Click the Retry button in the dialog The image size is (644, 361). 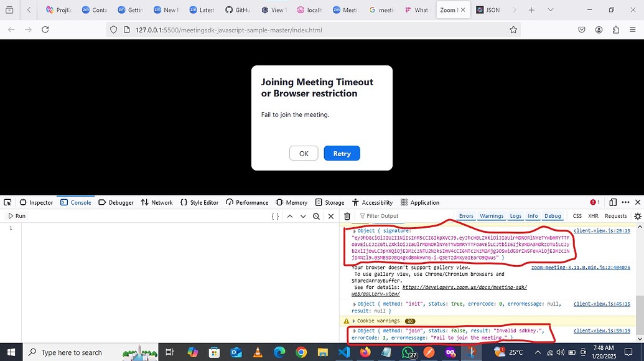pyautogui.click(x=341, y=152)
